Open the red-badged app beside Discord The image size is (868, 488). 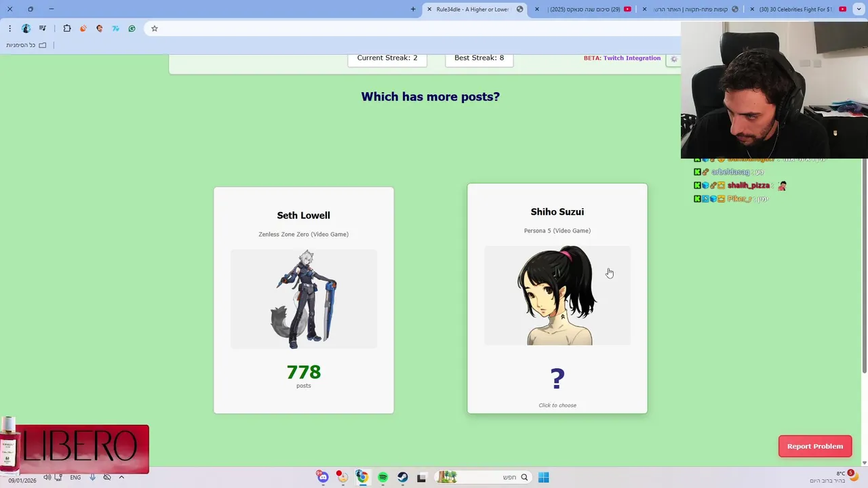[342, 477]
